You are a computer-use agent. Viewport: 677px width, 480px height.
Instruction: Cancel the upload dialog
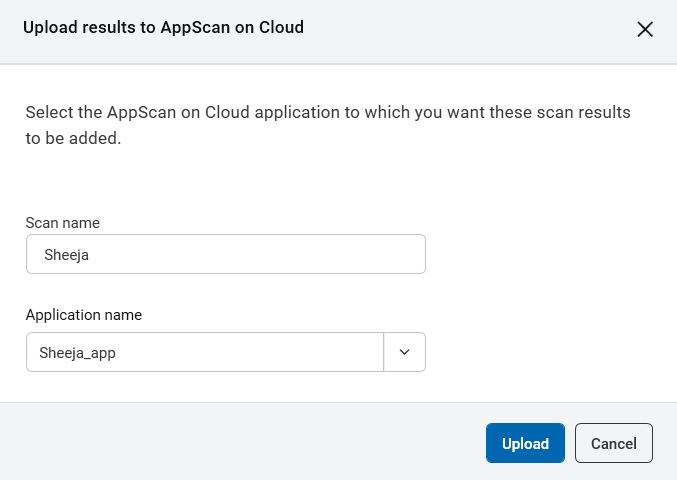click(x=613, y=443)
